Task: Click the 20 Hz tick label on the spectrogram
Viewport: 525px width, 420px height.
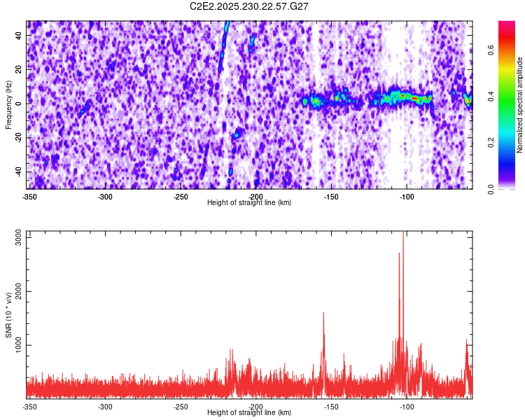Action: [18, 70]
